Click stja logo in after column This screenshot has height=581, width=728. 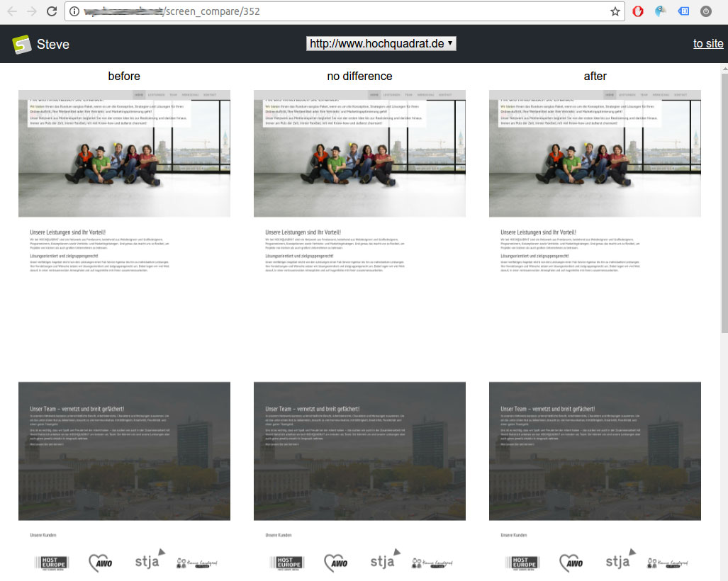pyautogui.click(x=620, y=560)
